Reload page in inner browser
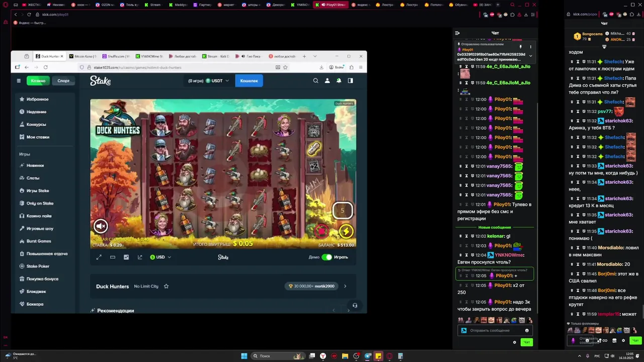The image size is (644, 362). [x=45, y=67]
